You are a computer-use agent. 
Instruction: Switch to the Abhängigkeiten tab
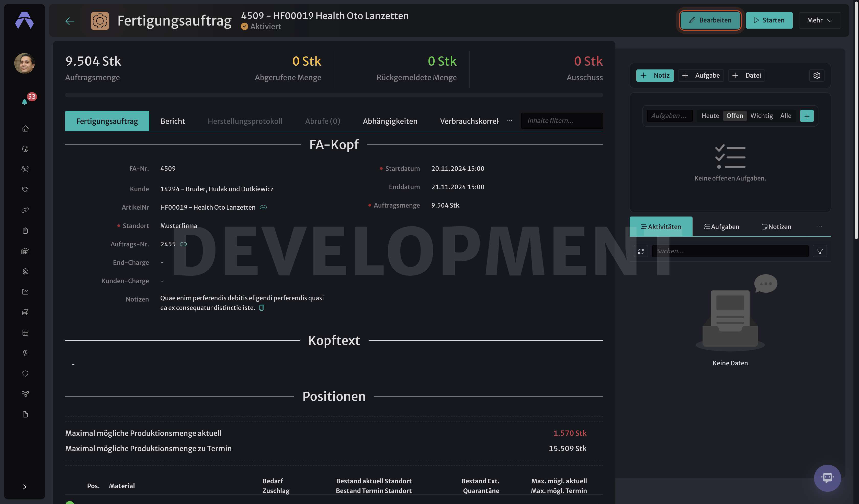390,121
